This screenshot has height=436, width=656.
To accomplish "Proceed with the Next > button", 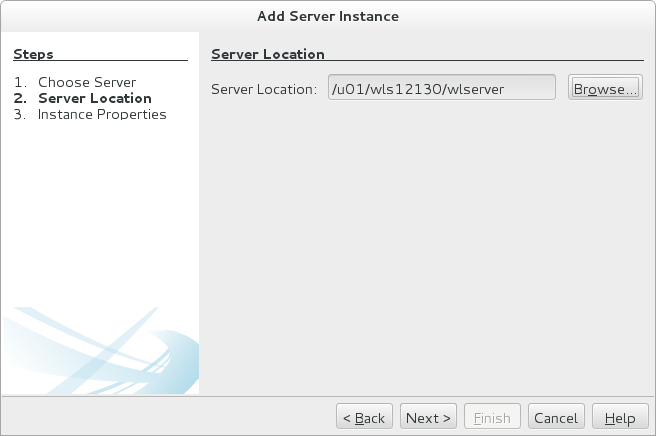I will (x=429, y=418).
